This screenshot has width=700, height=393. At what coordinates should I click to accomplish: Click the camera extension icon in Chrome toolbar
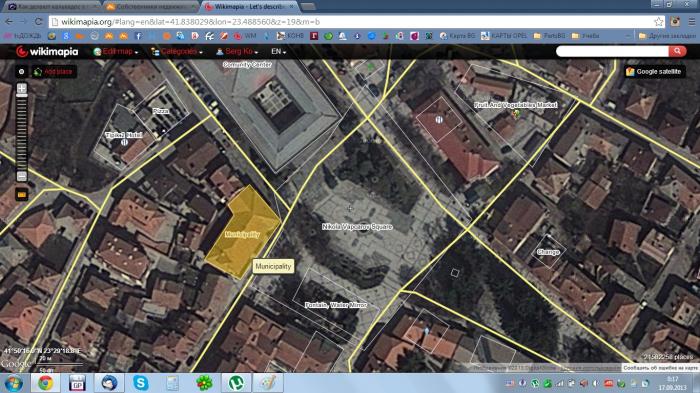675,21
